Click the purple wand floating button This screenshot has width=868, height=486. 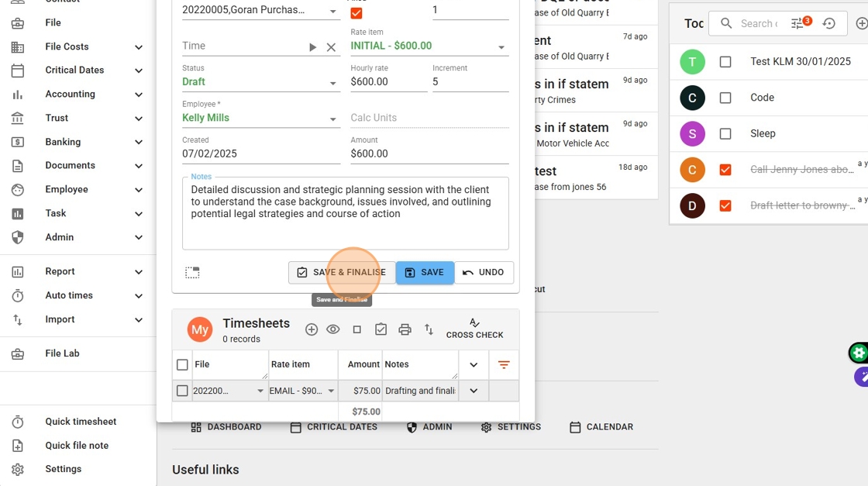(x=861, y=377)
